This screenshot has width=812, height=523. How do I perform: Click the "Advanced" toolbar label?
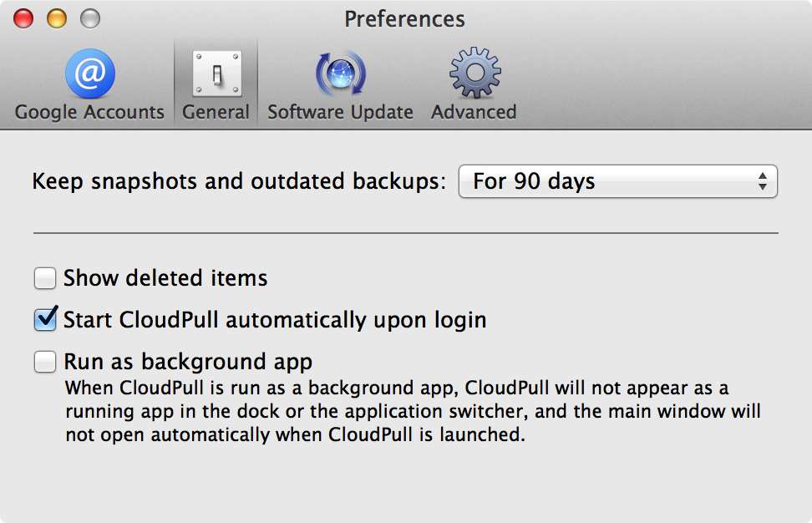coord(474,112)
